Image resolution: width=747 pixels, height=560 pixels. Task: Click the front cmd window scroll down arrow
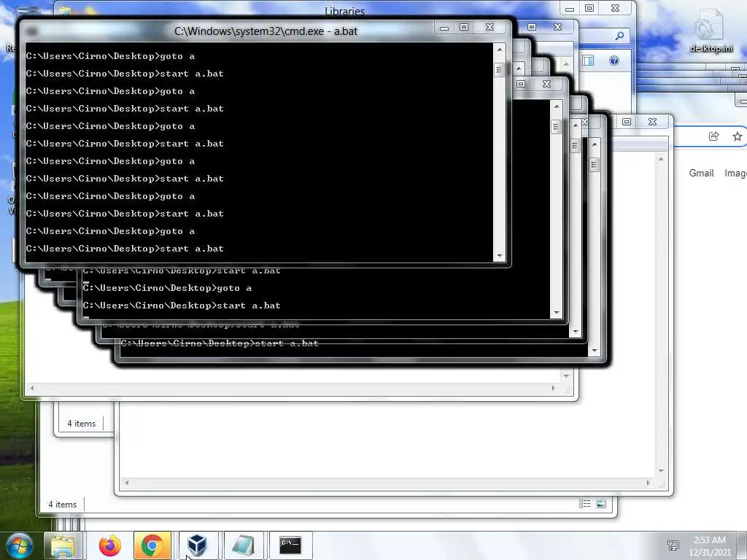pos(499,256)
